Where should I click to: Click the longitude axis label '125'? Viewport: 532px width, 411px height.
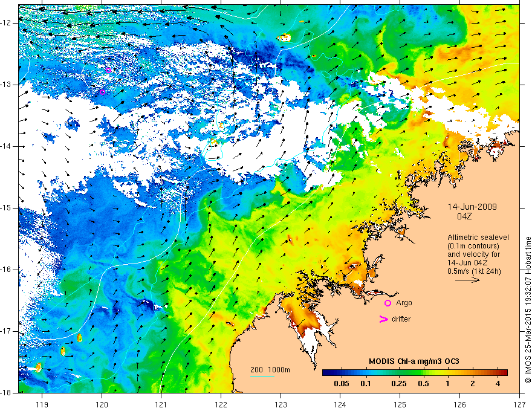(400, 405)
